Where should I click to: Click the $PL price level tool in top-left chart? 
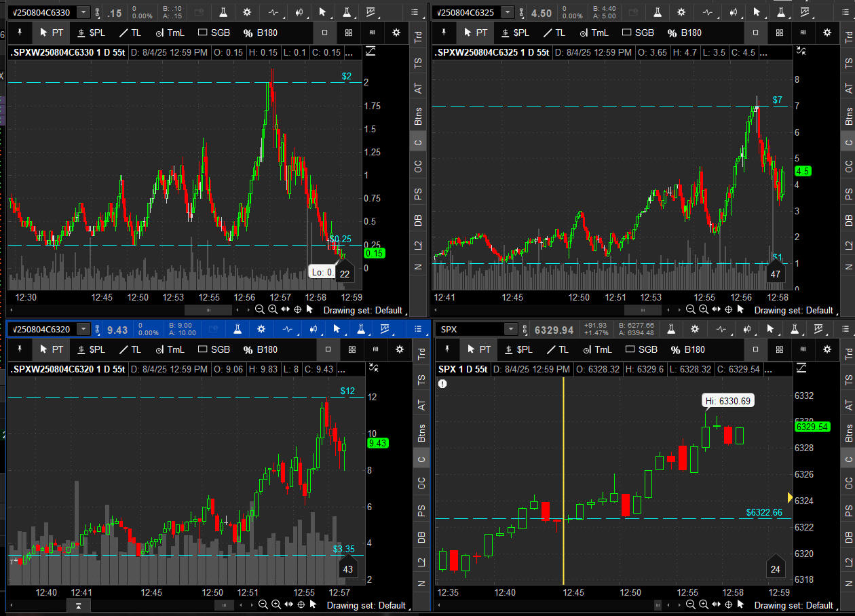point(91,33)
